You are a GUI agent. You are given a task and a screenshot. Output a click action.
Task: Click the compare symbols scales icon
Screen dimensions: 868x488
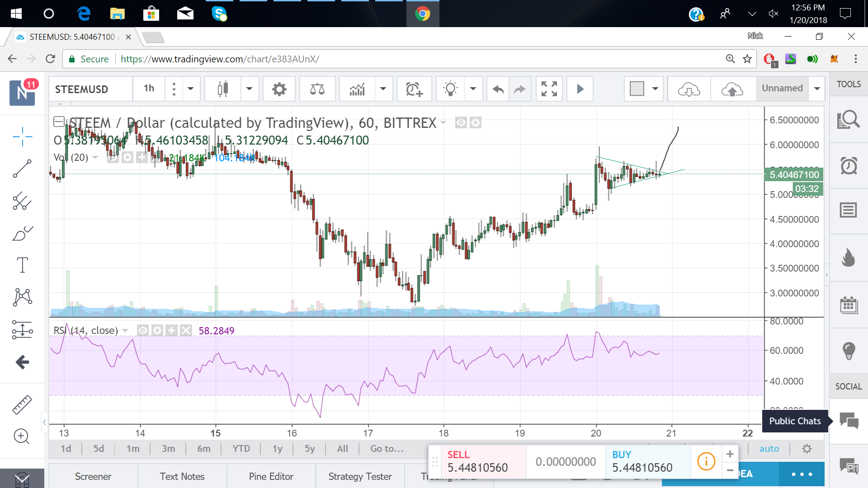(x=317, y=89)
